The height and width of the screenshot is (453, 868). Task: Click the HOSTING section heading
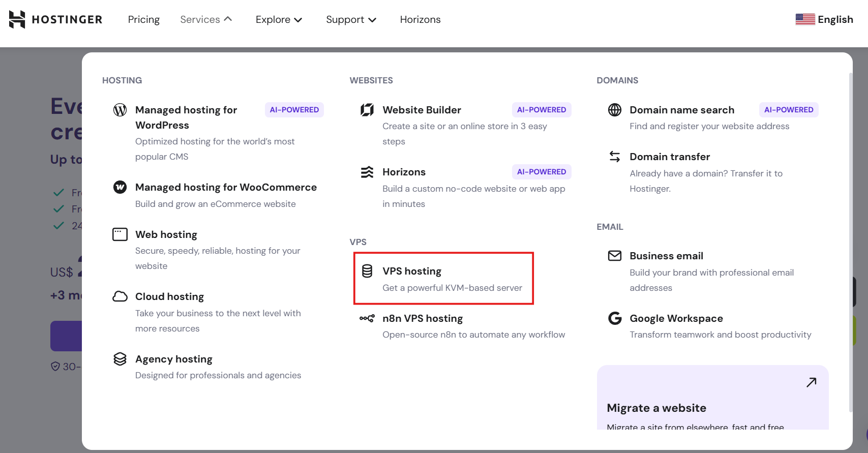pyautogui.click(x=122, y=80)
